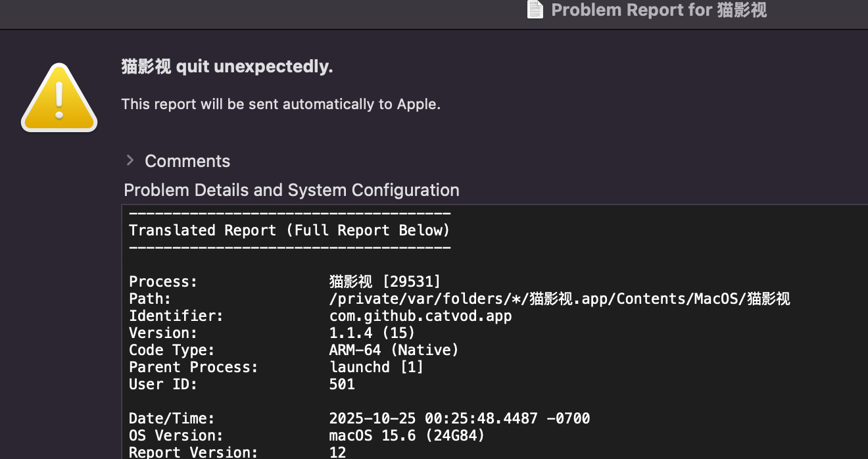Click the Report Version value 12
This screenshot has width=868, height=459.
tap(337, 452)
